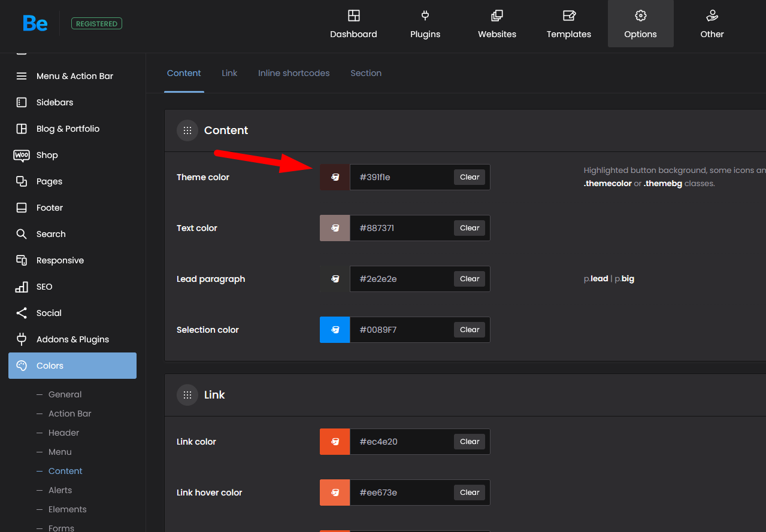Viewport: 766px width, 532px height.
Task: Open the Options gear icon
Action: (641, 16)
